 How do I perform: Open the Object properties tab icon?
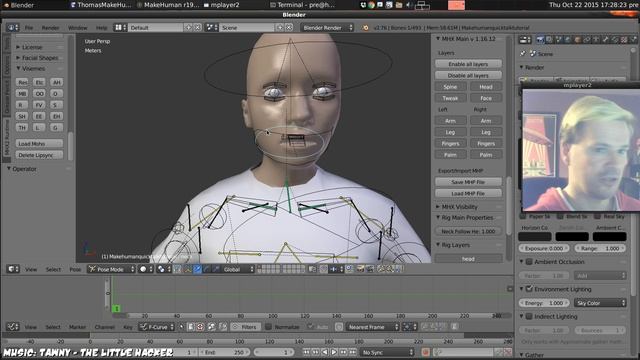coord(578,40)
